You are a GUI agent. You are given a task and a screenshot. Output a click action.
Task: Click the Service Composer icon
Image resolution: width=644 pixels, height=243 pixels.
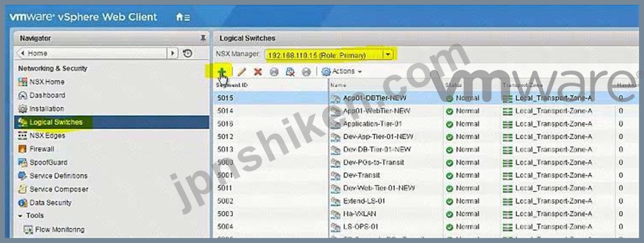[23, 189]
